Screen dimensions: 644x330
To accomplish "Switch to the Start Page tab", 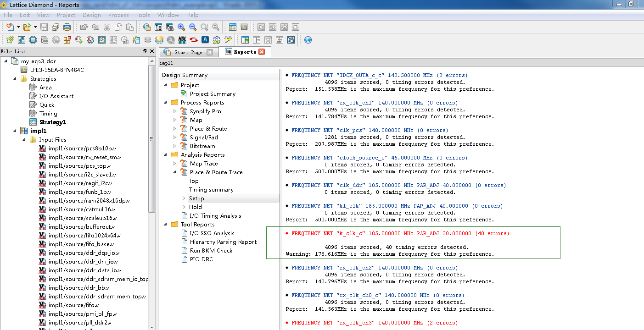I will pos(188,52).
